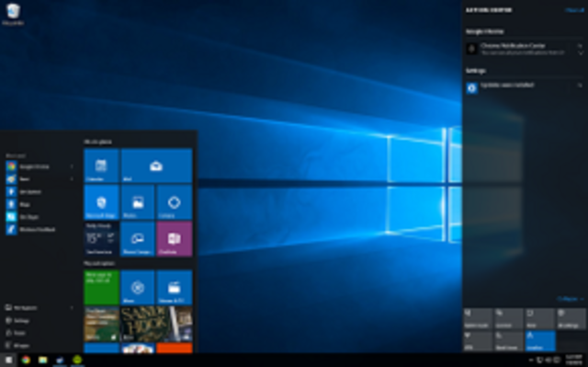Open the blue app icon beside File Explorer on taskbar
Viewport: 588px width, 367px height.
60,361
